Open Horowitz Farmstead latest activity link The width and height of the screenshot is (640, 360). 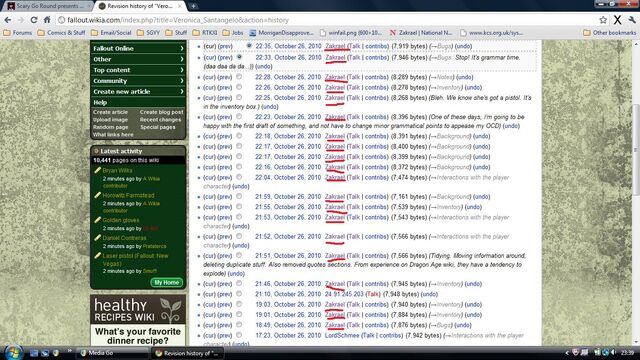pos(128,195)
